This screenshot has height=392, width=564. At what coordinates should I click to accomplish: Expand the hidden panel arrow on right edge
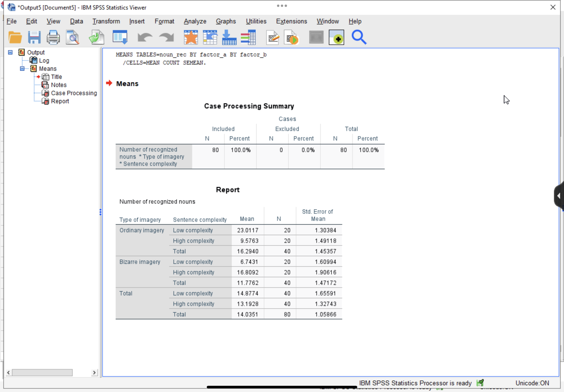(x=559, y=195)
